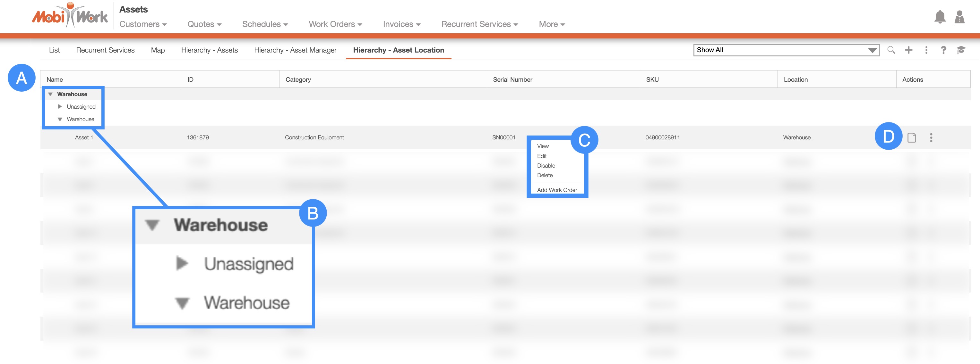Click the search magnifier icon

[891, 50]
